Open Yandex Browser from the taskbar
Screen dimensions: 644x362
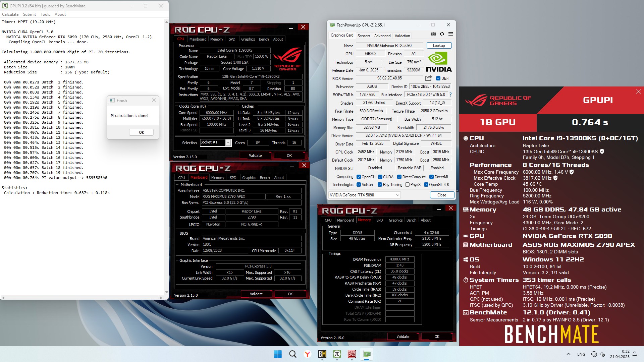(x=307, y=354)
